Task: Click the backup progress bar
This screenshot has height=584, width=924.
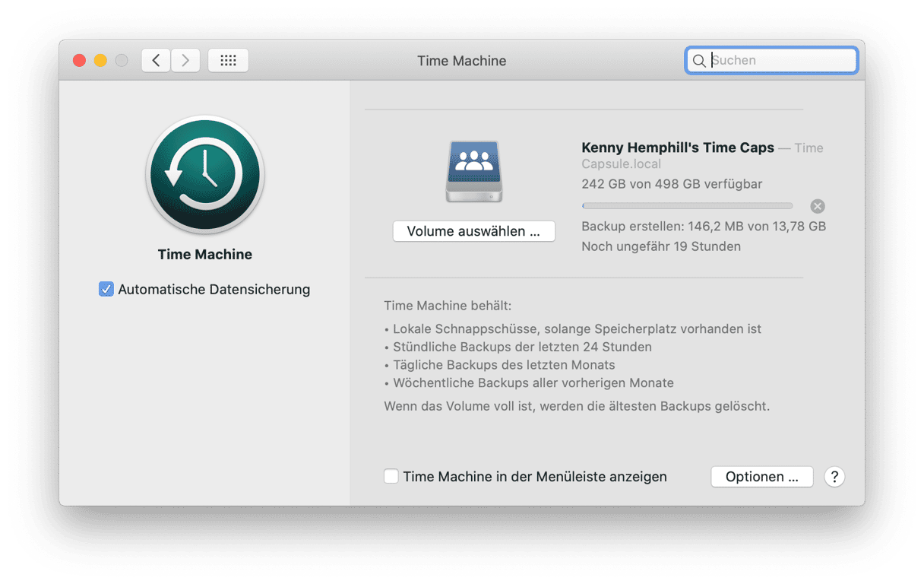Action: pos(687,206)
